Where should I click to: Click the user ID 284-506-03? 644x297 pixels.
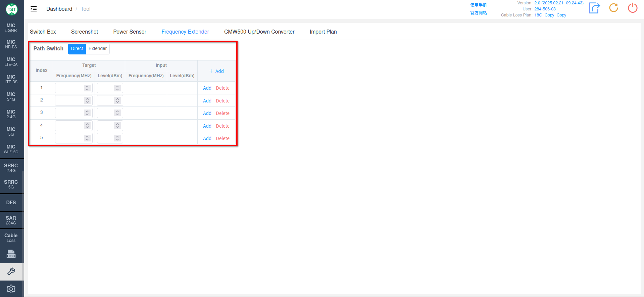click(x=545, y=9)
